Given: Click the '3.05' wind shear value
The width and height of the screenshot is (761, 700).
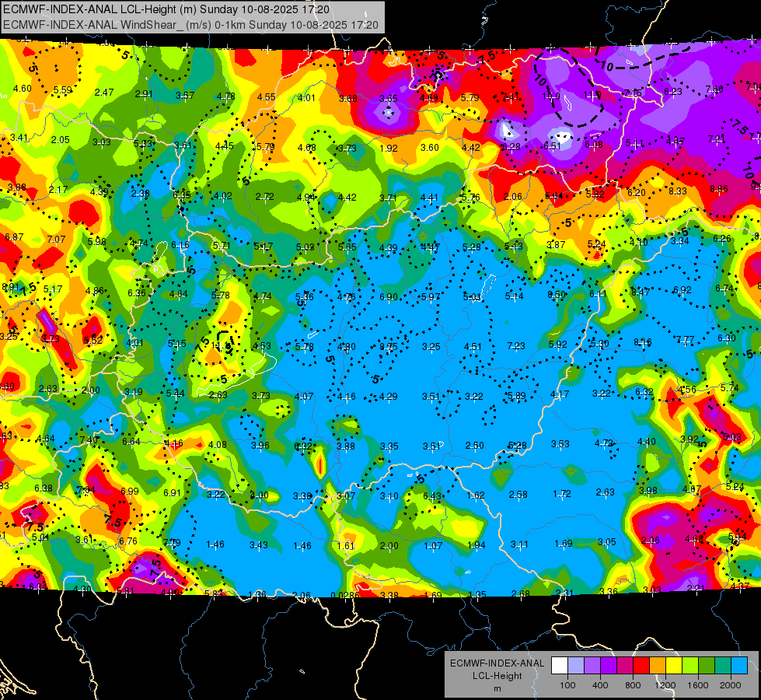Looking at the screenshot, I should (x=606, y=542).
